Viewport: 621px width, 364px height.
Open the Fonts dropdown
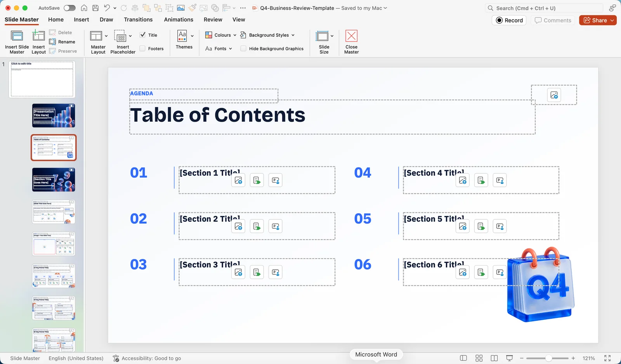pos(219,48)
